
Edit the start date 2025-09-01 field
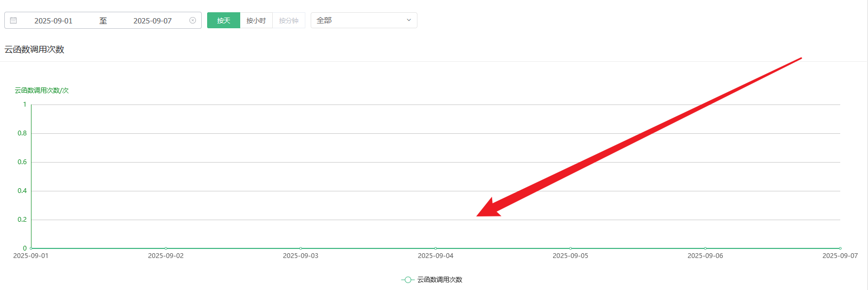pos(53,21)
